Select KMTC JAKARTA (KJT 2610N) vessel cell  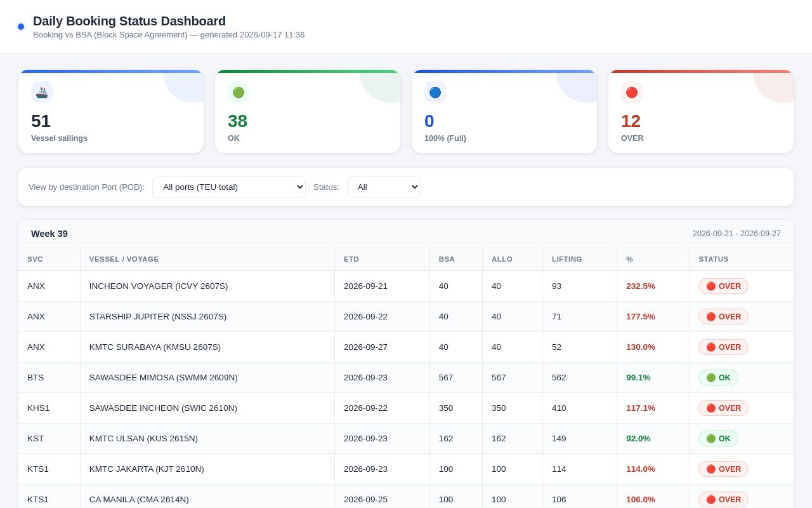tap(207, 469)
